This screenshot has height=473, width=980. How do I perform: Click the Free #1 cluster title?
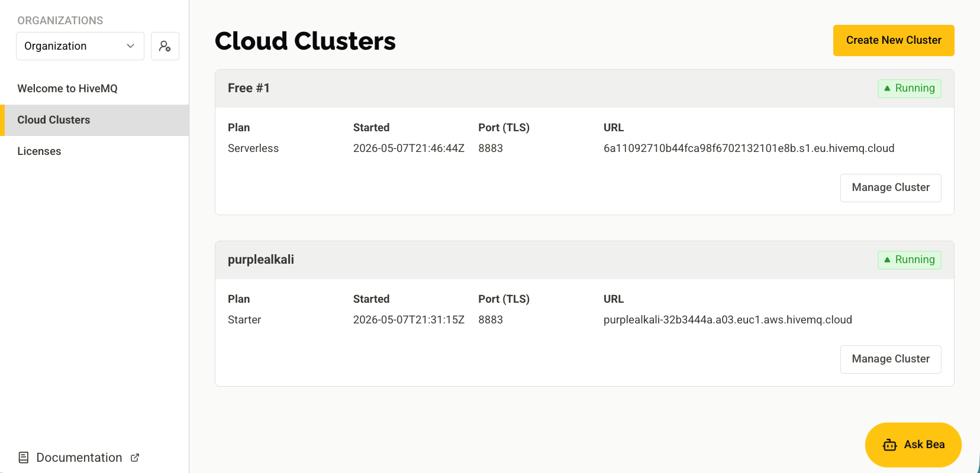pyautogui.click(x=249, y=88)
